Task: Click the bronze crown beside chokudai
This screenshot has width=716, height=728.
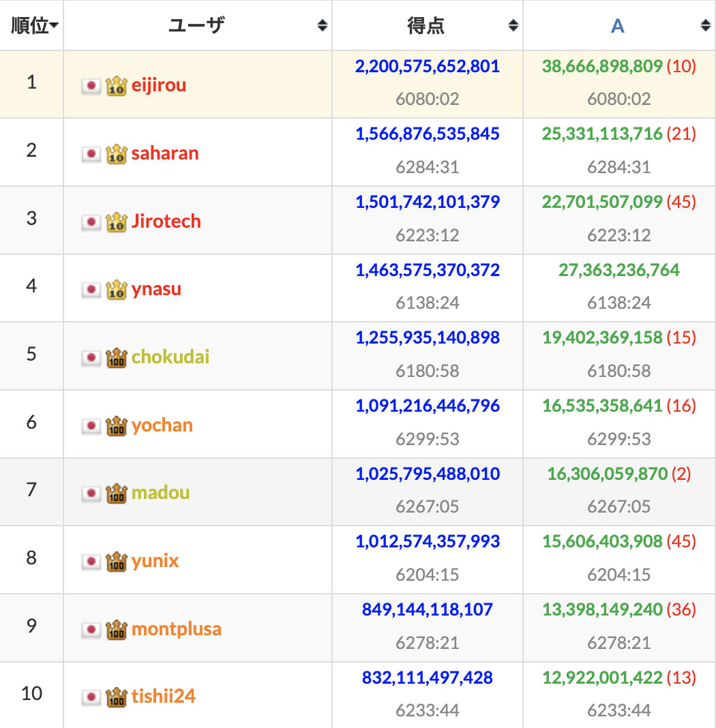Action: click(x=116, y=357)
